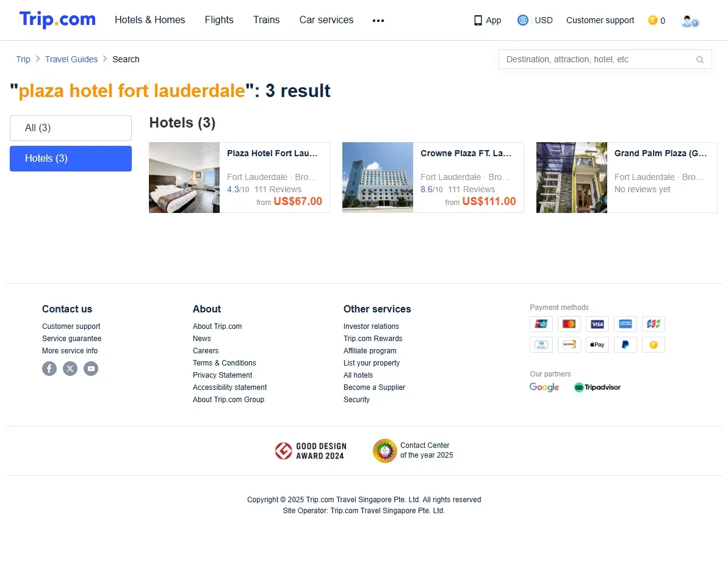Image resolution: width=728 pixels, height=562 pixels.
Task: Open the News footer link
Action: pyautogui.click(x=202, y=338)
